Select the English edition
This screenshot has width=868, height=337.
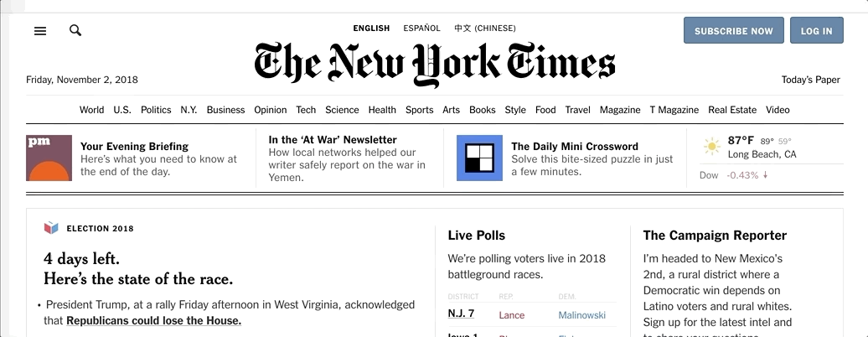coord(371,29)
